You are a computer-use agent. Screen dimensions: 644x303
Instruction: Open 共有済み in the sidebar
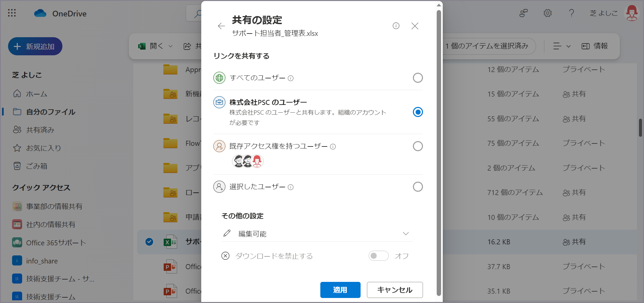point(34,130)
